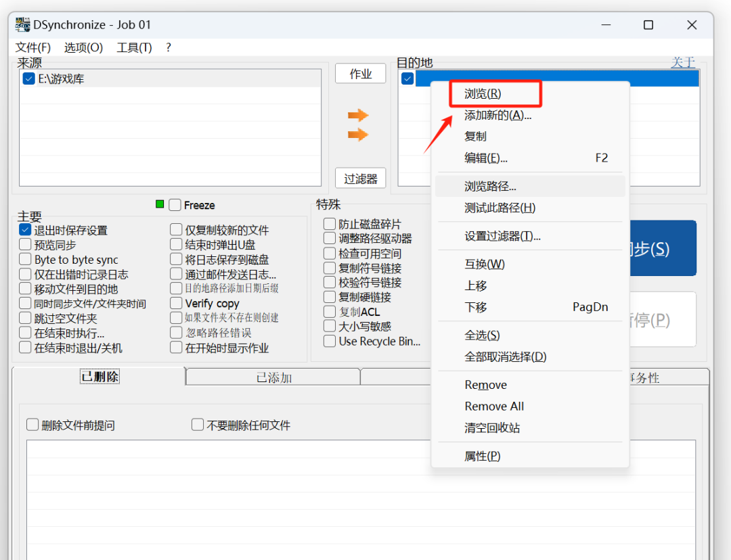
Task: Check 通过邮件发送日志...
Action: coord(176,274)
